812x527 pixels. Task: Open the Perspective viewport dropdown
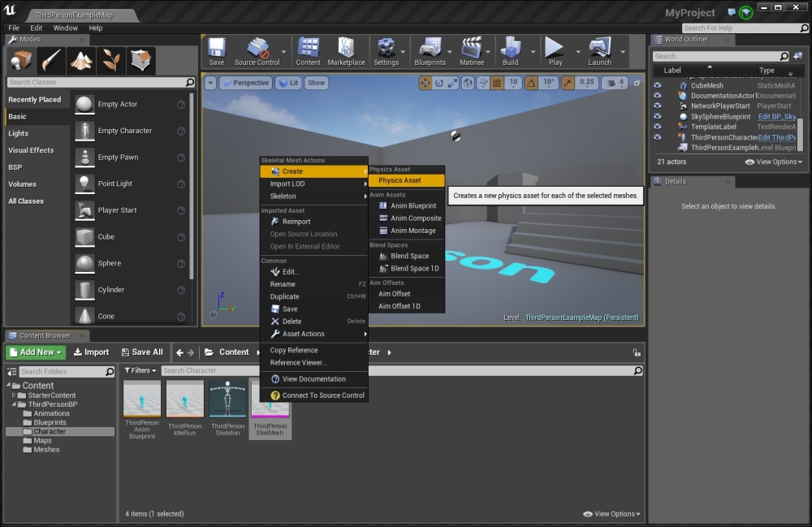click(246, 82)
